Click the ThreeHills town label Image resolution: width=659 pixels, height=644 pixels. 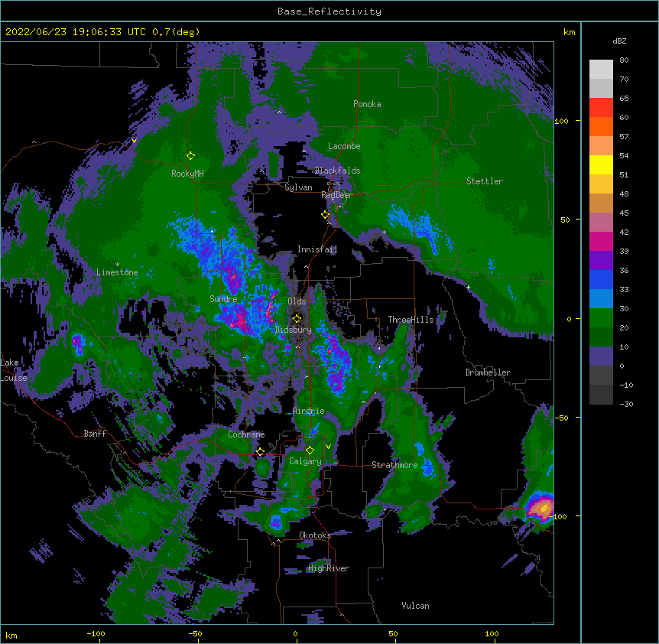pyautogui.click(x=411, y=320)
